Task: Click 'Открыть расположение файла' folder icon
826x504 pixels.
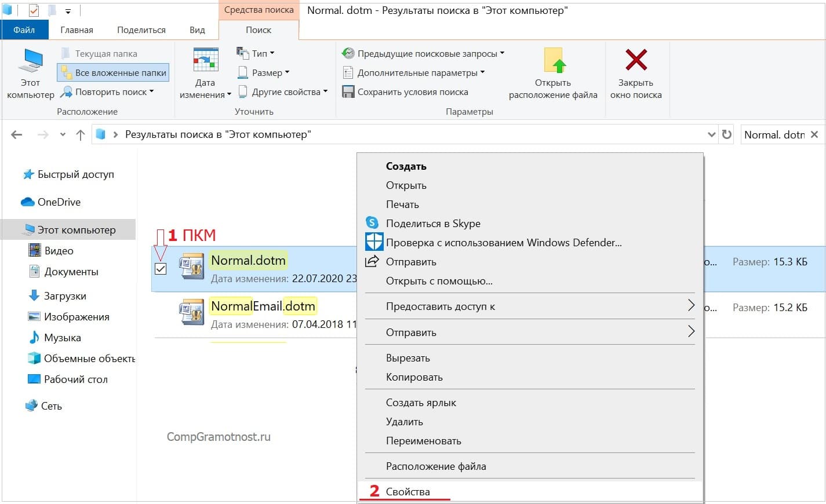Action: click(x=553, y=61)
